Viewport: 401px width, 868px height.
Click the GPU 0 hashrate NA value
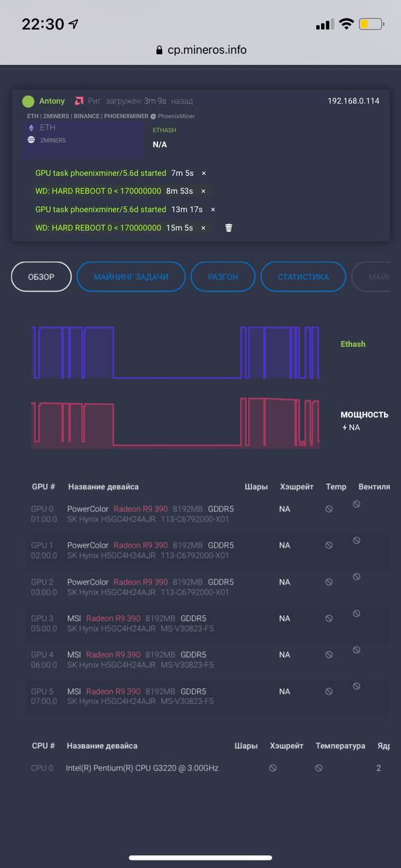[x=284, y=509]
